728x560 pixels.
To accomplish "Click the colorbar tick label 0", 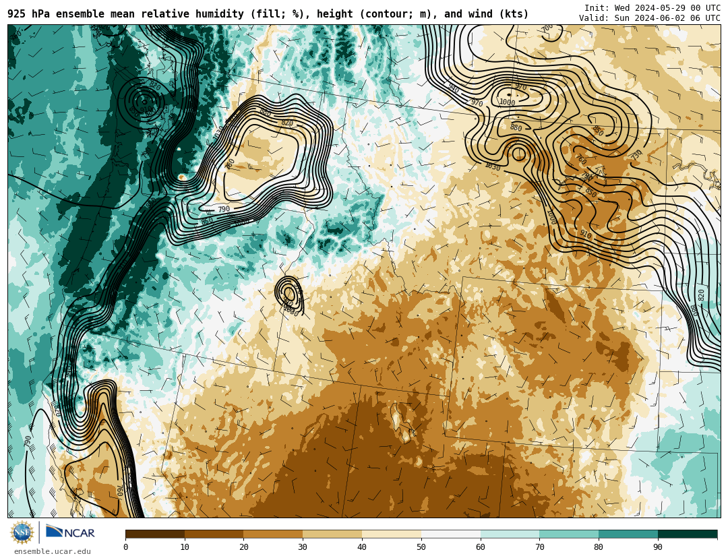I will [x=126, y=547].
